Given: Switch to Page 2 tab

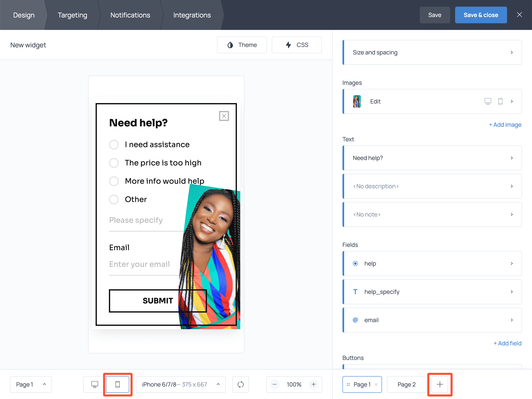Looking at the screenshot, I should click(x=406, y=384).
